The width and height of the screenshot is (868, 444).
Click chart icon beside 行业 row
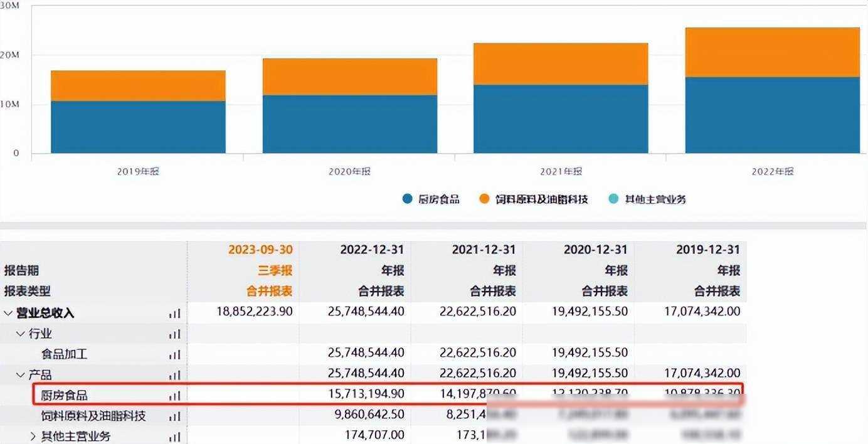pos(174,334)
